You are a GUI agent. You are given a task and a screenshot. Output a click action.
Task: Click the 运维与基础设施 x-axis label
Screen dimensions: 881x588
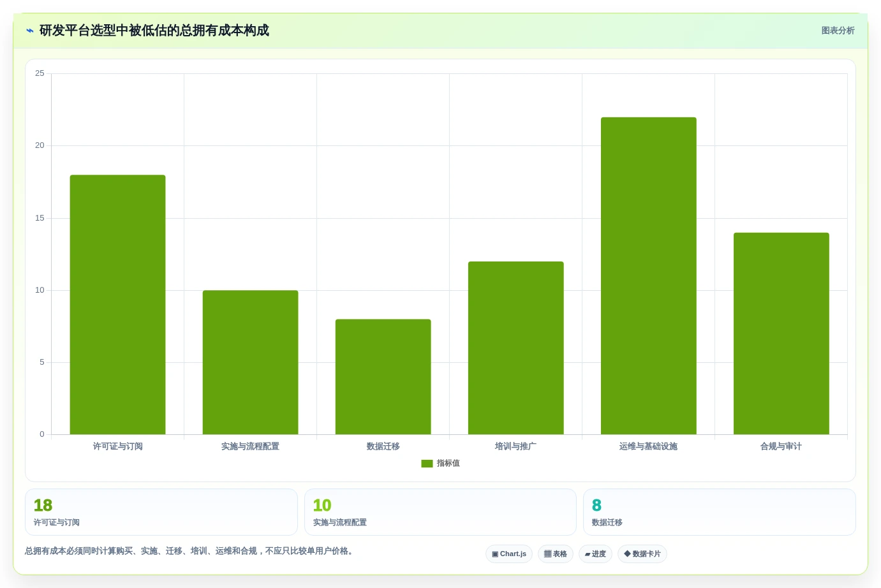click(648, 446)
